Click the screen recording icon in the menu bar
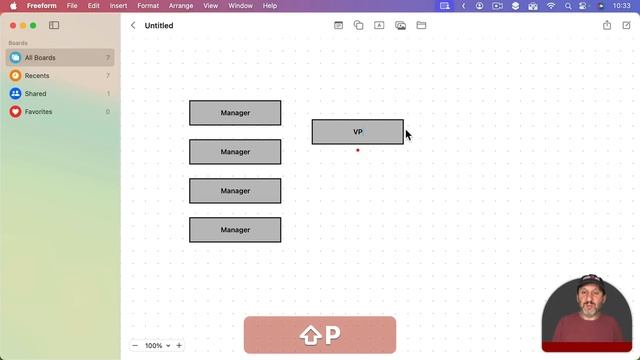640x360 pixels. [x=497, y=6]
